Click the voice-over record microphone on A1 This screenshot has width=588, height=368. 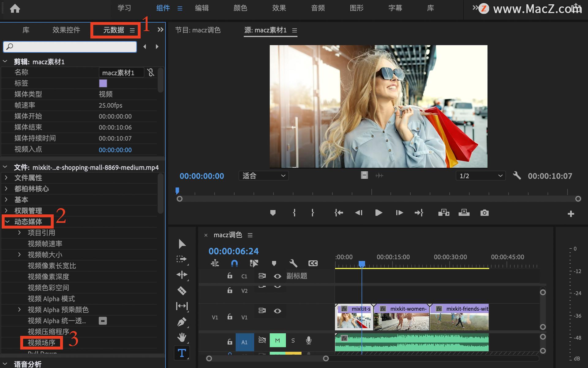tap(308, 340)
